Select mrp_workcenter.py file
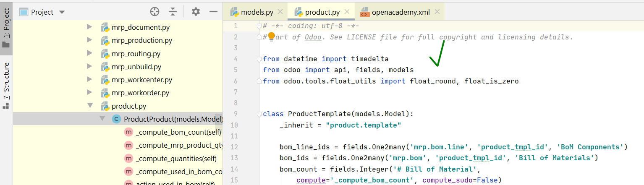Viewport: 644px width, 185px height. tap(142, 80)
